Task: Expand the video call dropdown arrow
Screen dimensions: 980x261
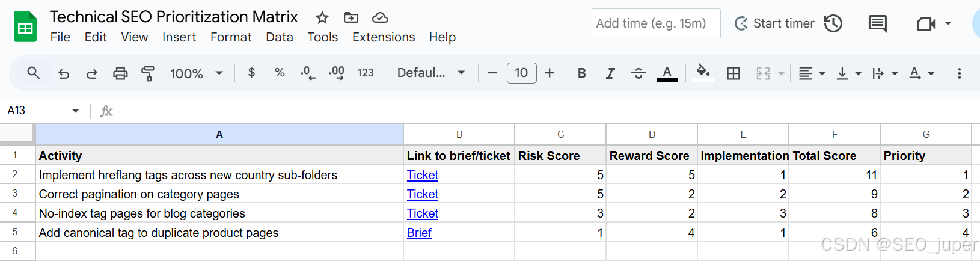Action: coord(948,23)
